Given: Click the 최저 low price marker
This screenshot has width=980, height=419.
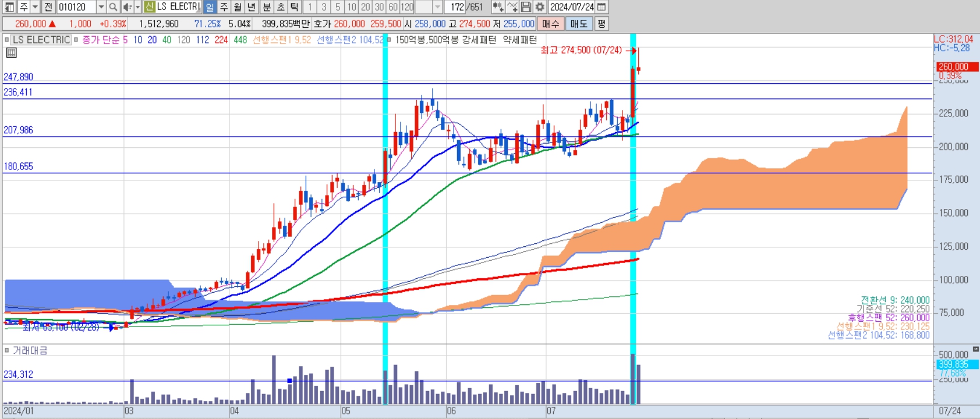Looking at the screenshot, I should point(61,328).
